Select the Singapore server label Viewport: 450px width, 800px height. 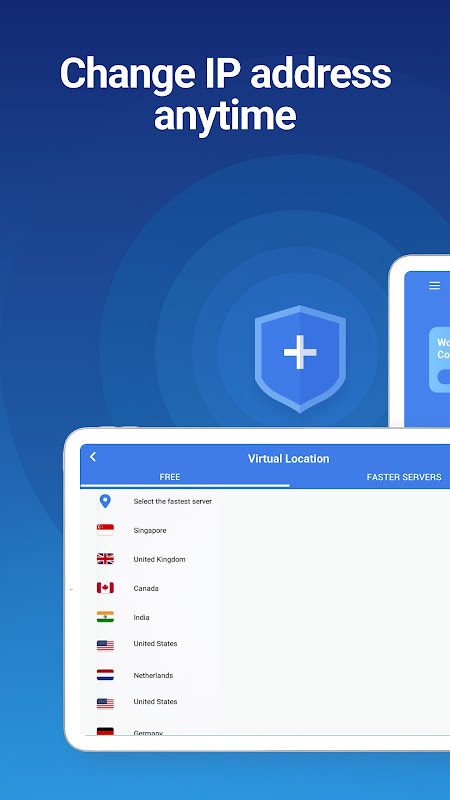pyautogui.click(x=150, y=530)
